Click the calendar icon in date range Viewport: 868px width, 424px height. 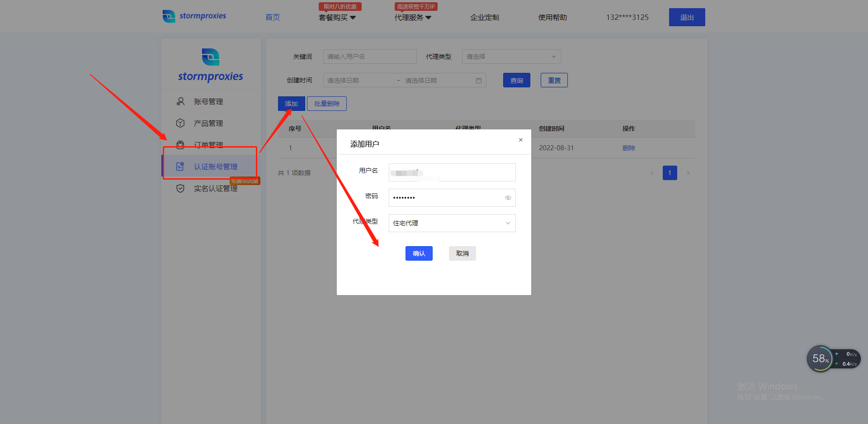click(x=478, y=81)
